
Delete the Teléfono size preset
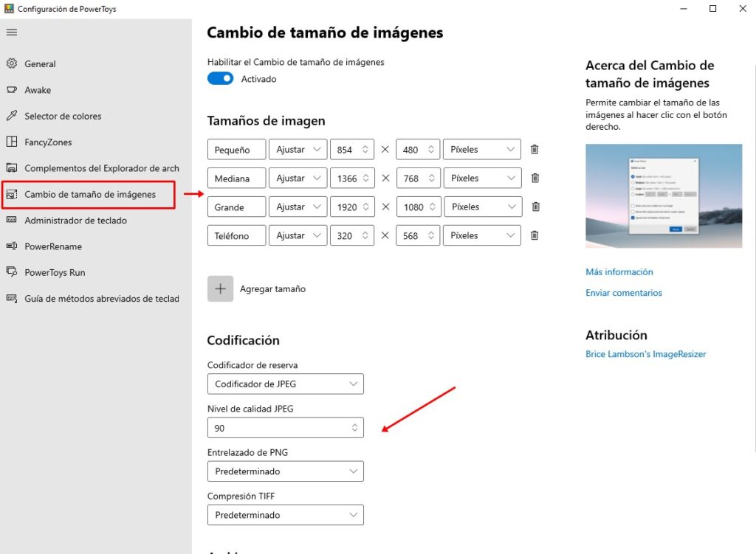pos(535,235)
